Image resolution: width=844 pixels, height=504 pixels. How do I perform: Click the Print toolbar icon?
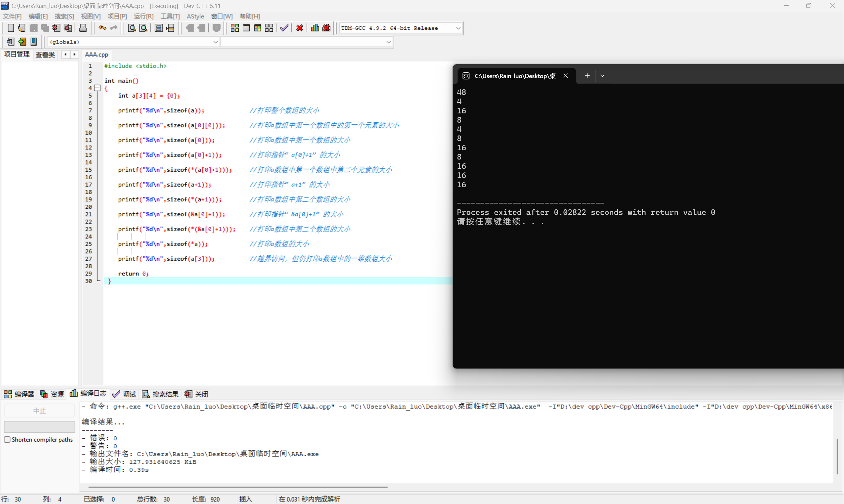[x=83, y=28]
